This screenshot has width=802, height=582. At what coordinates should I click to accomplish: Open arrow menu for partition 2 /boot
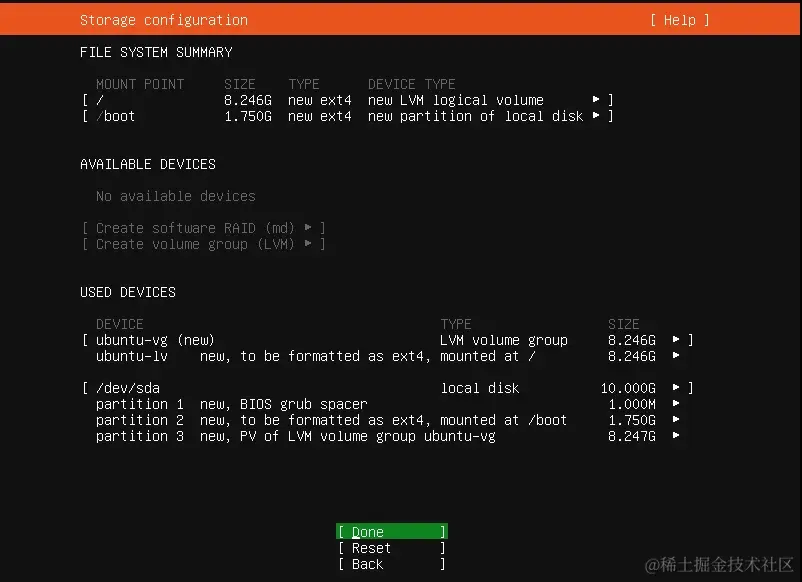676,419
